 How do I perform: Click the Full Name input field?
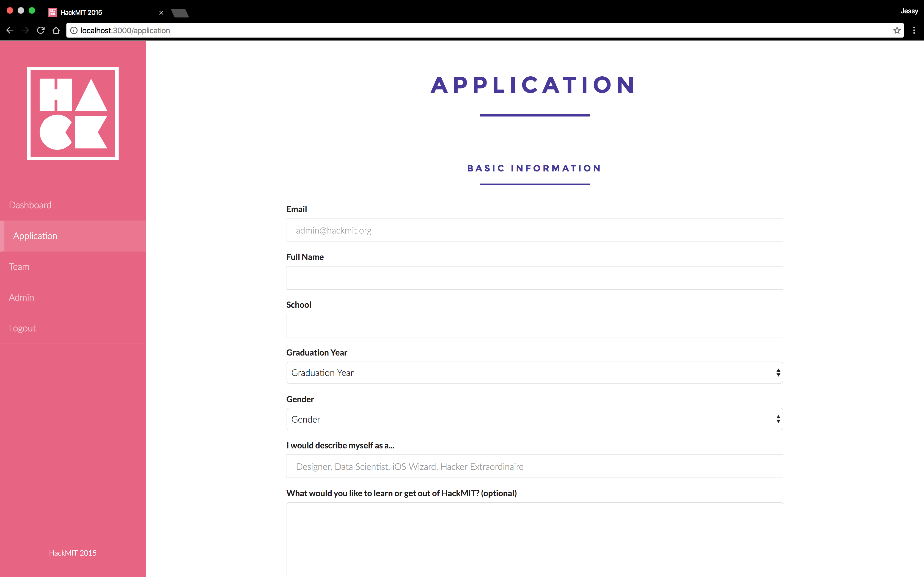coord(535,278)
